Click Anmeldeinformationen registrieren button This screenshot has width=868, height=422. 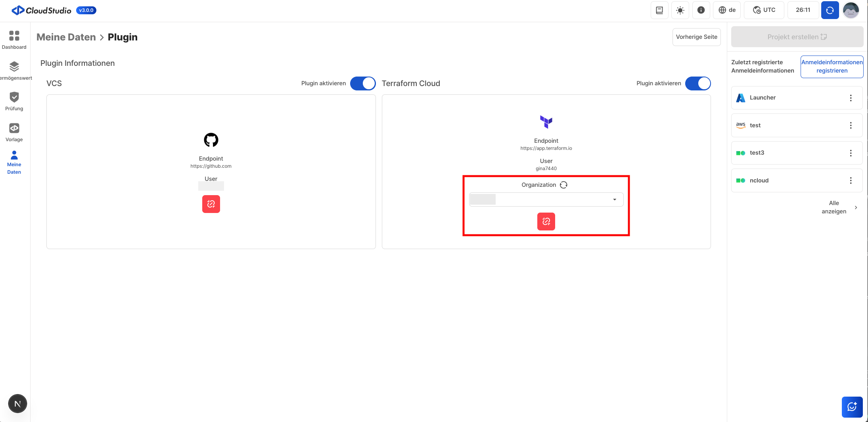pos(832,67)
